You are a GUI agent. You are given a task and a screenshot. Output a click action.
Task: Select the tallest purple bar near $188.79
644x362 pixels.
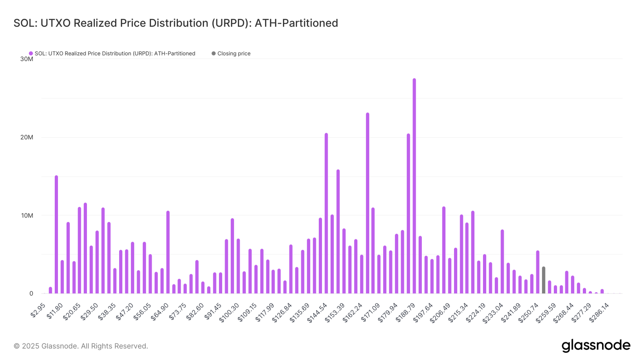click(x=414, y=185)
